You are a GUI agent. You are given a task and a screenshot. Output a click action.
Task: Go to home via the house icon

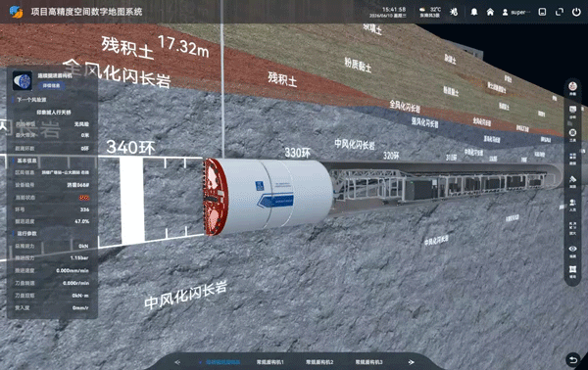click(x=490, y=12)
